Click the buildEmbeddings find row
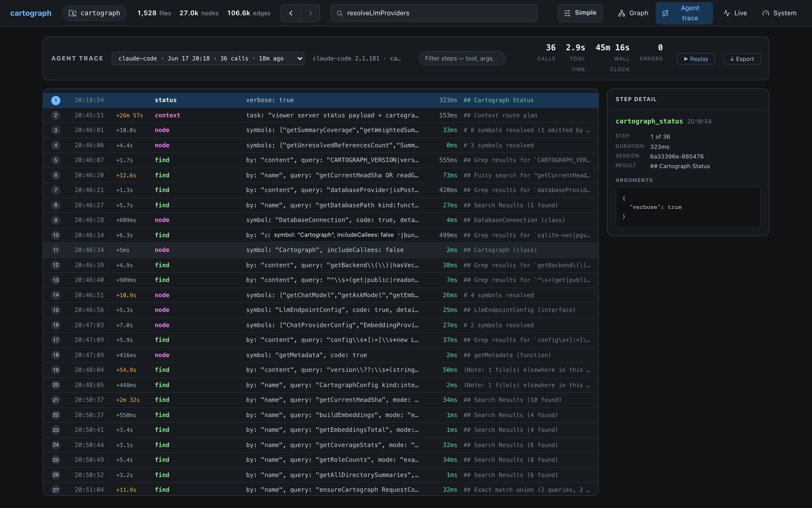The image size is (812, 508). tap(321, 415)
